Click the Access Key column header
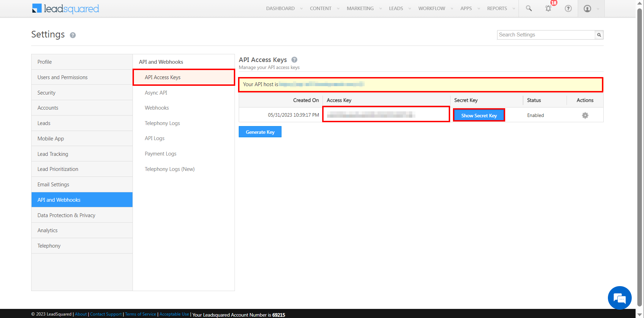 click(x=339, y=100)
